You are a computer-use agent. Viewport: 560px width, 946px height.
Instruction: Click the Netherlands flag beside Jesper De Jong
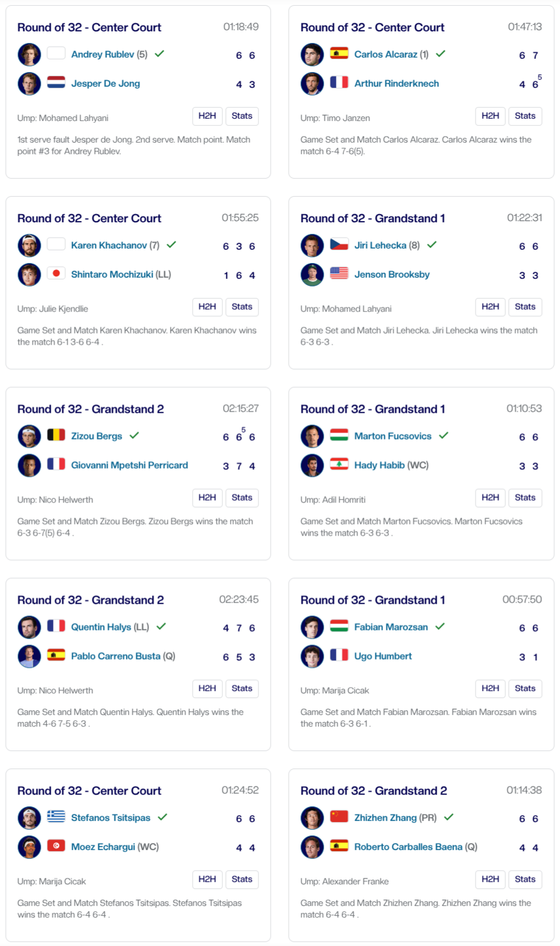[x=56, y=83]
